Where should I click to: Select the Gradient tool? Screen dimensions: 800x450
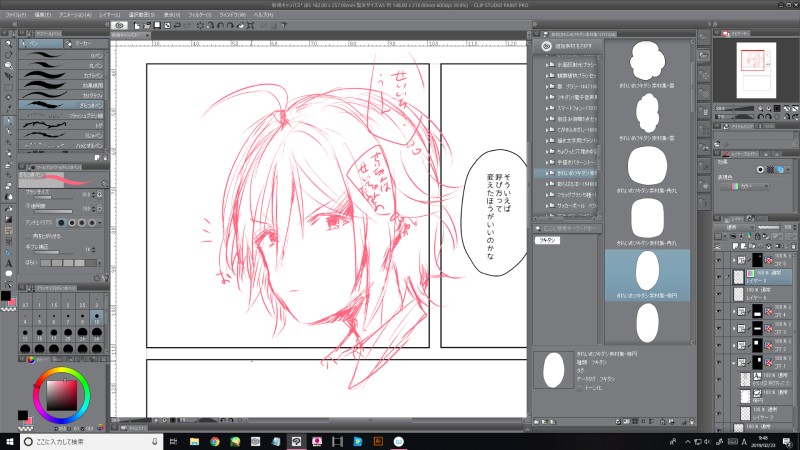click(8, 219)
